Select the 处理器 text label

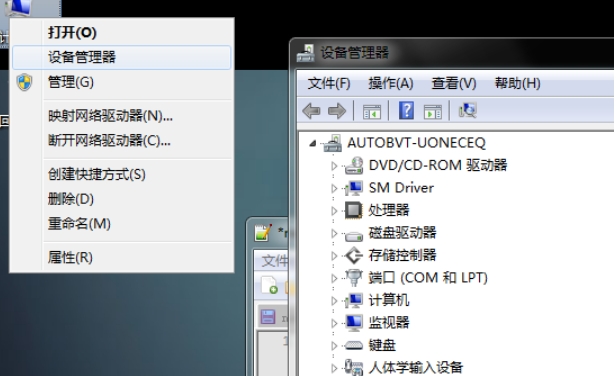(389, 210)
